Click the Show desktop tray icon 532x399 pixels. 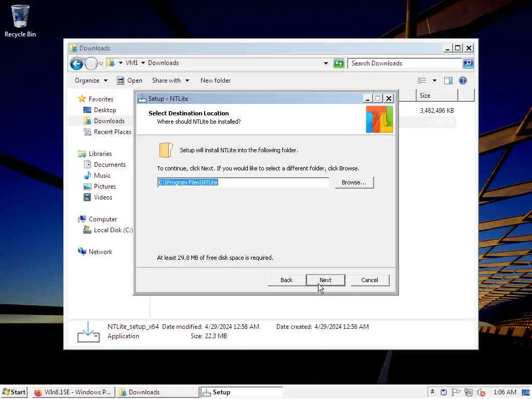click(x=526, y=392)
